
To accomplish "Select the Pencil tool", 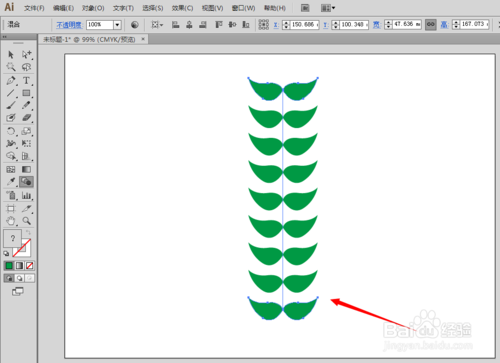I will pyautogui.click(x=26, y=105).
